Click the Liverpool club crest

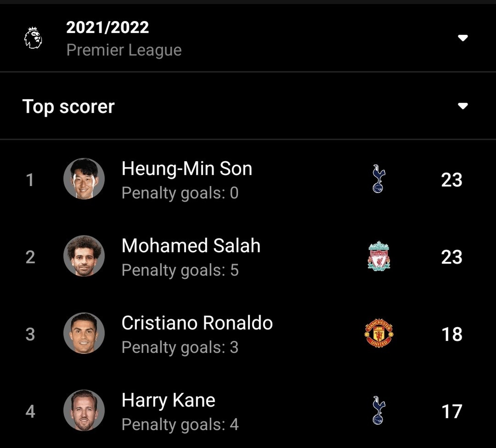click(379, 256)
